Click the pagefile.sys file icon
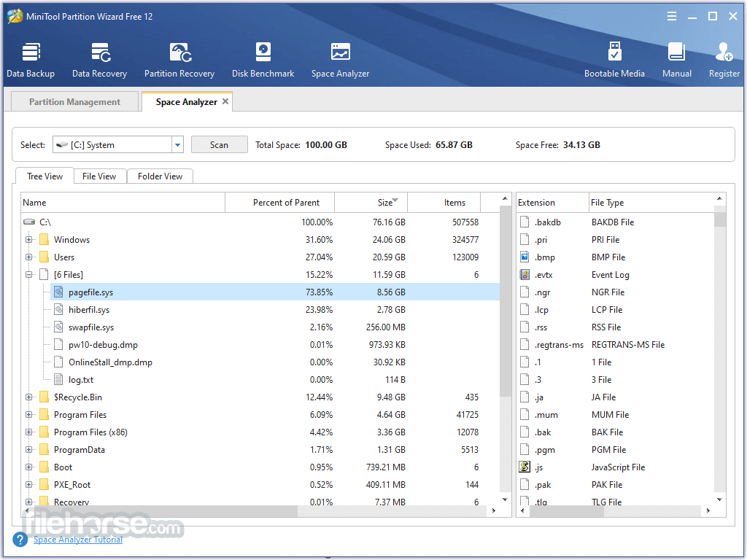 tap(58, 292)
